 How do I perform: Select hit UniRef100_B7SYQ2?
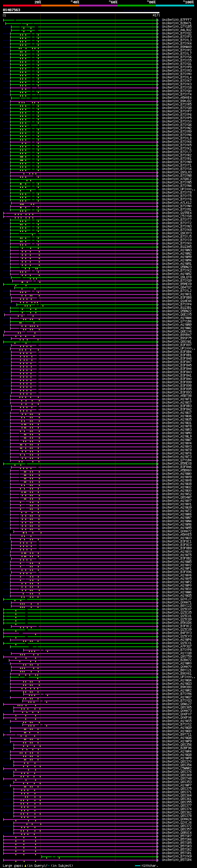coord(176,33)
